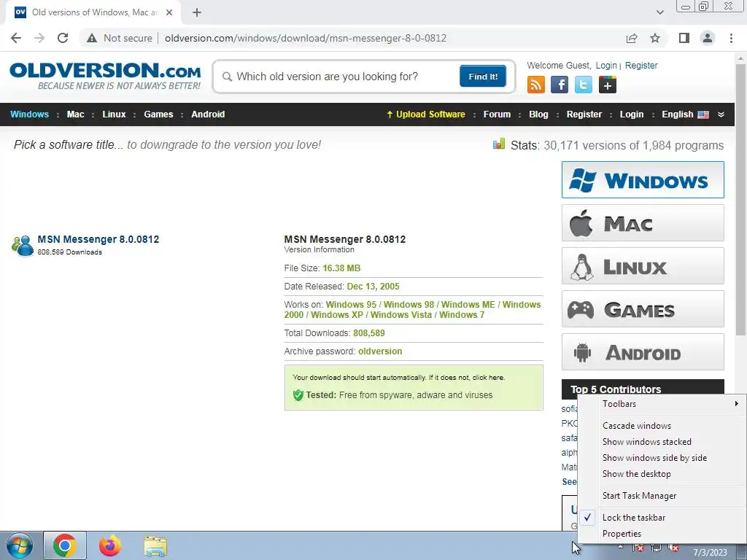Open Chrome's three-dot menu
The width and height of the screenshot is (747, 560).
coord(731,38)
